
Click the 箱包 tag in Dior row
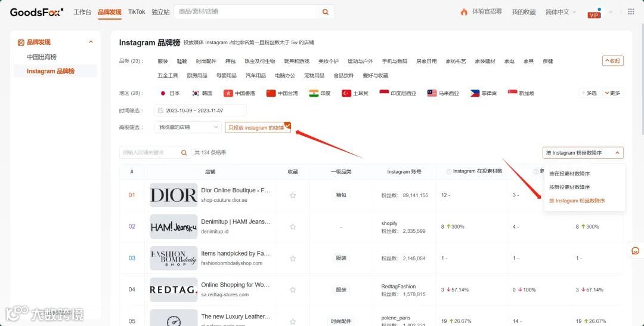pyautogui.click(x=341, y=195)
